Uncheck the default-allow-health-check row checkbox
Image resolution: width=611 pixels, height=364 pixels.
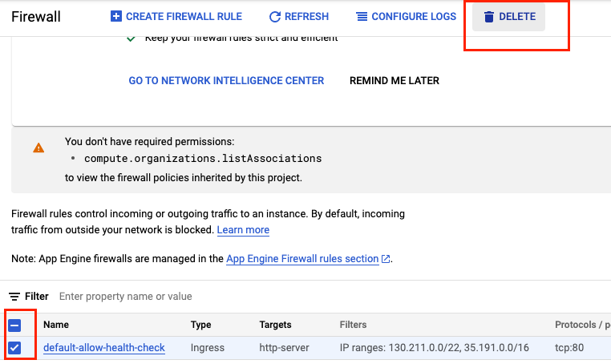click(14, 347)
